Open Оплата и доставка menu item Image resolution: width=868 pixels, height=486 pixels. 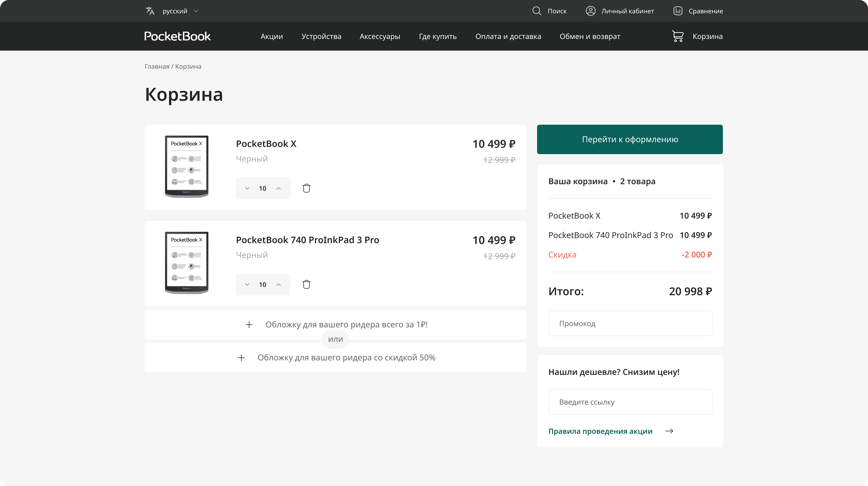(508, 36)
